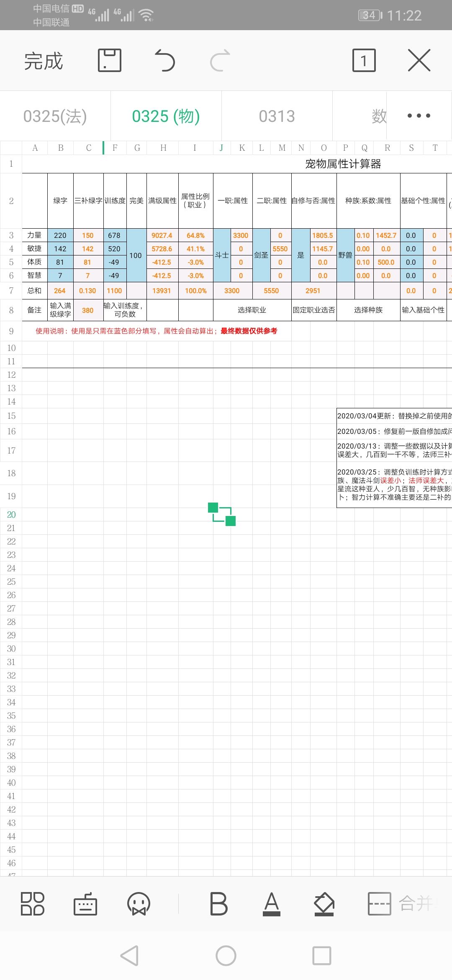Select column S header

412,148
